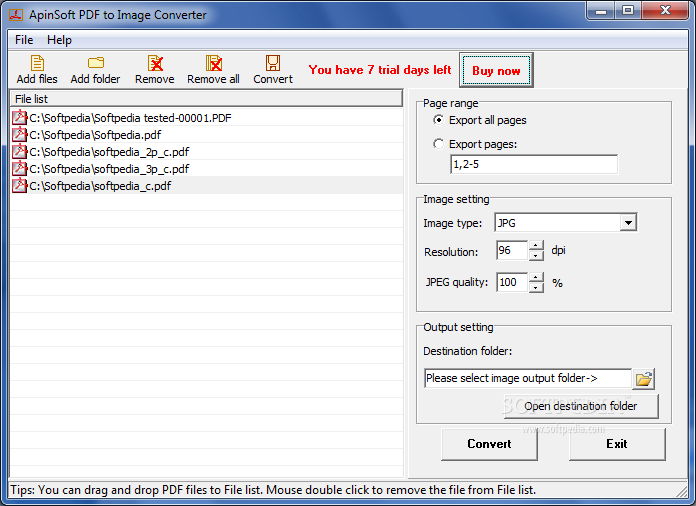Click PDF icon of softpedia_3p_c.pdf row
Image resolution: width=696 pixels, height=506 pixels.
[20, 168]
